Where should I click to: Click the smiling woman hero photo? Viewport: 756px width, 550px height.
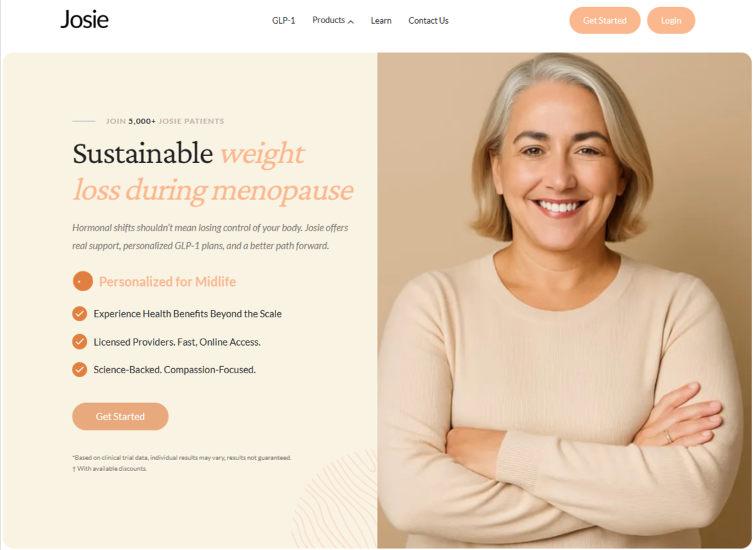564,300
